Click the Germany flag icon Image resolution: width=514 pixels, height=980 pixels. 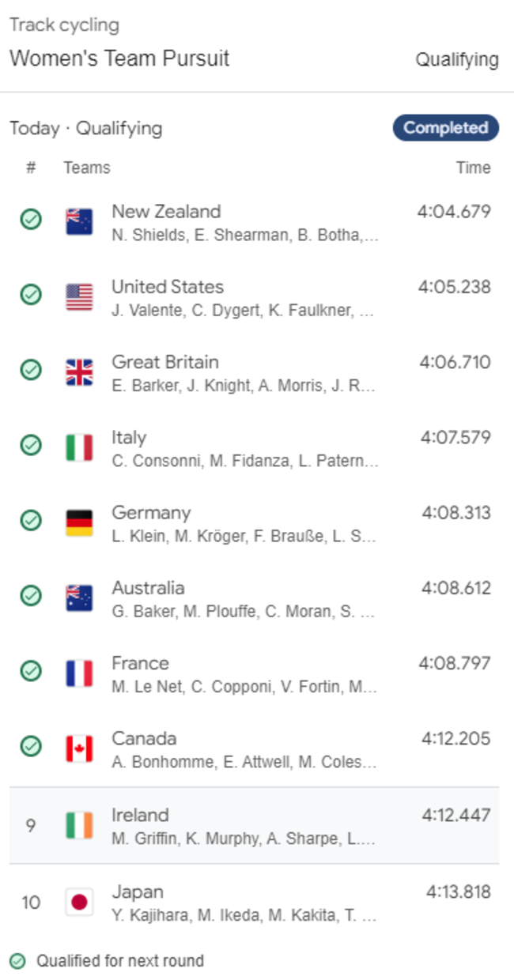click(79, 523)
